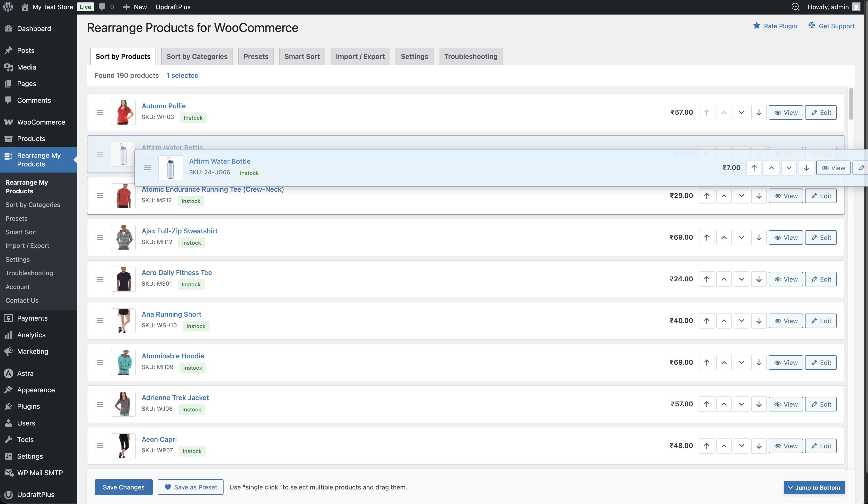Edit the Ajax Full-Zip Sweatshirt product
This screenshot has width=868, height=504.
tap(821, 237)
